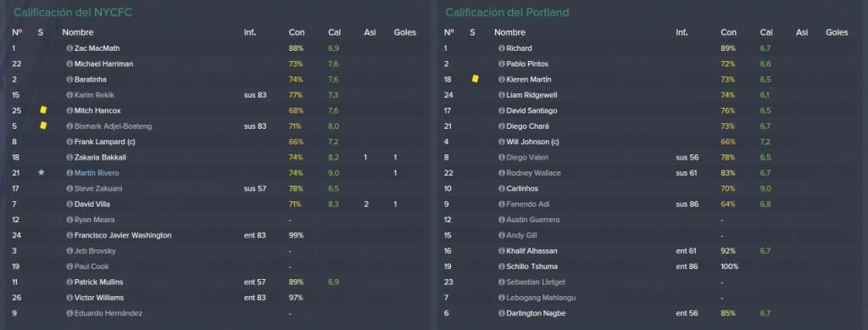The image size is (868, 330).
Task: Click info icon beside Diego Valeri
Action: [502, 157]
